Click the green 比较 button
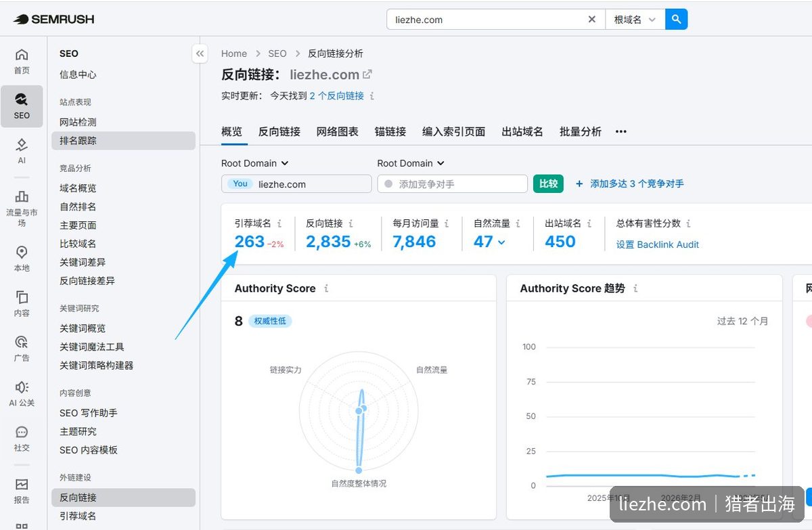The image size is (812, 530). coord(548,183)
